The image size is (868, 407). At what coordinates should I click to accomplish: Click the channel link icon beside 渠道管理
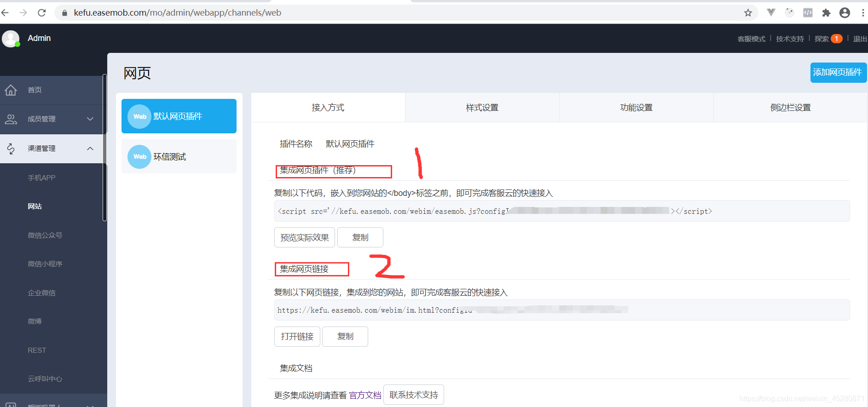[11, 149]
